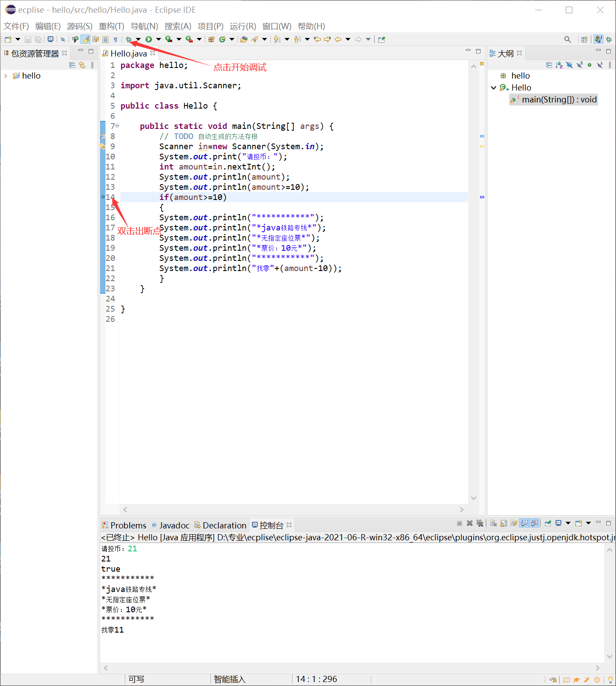Open the Search flashlight tool in toolbar
Image resolution: width=616 pixels, height=686 pixels.
pyautogui.click(x=254, y=39)
